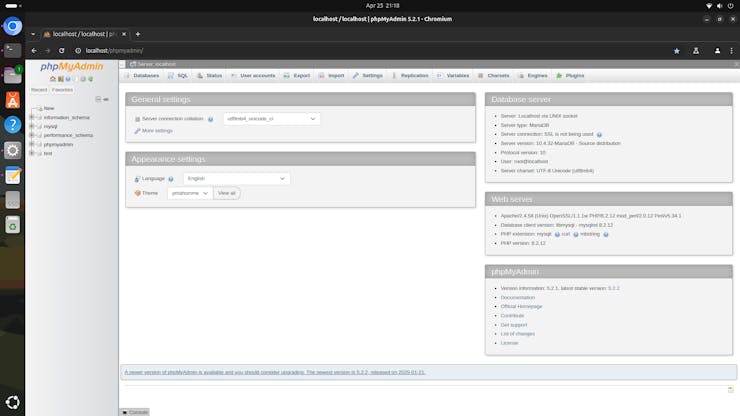This screenshot has height=416, width=740.
Task: Open the Engines tab
Action: (x=533, y=76)
